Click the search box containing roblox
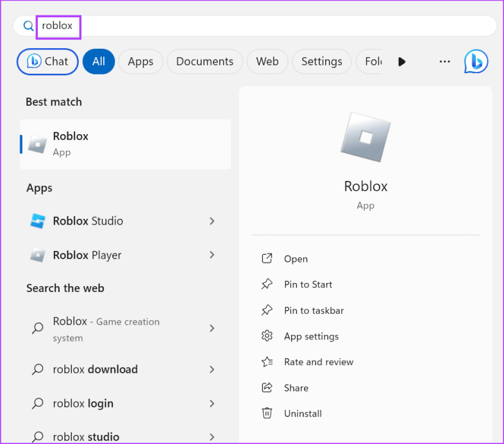Screen dimensions: 504x444 (x=256, y=26)
